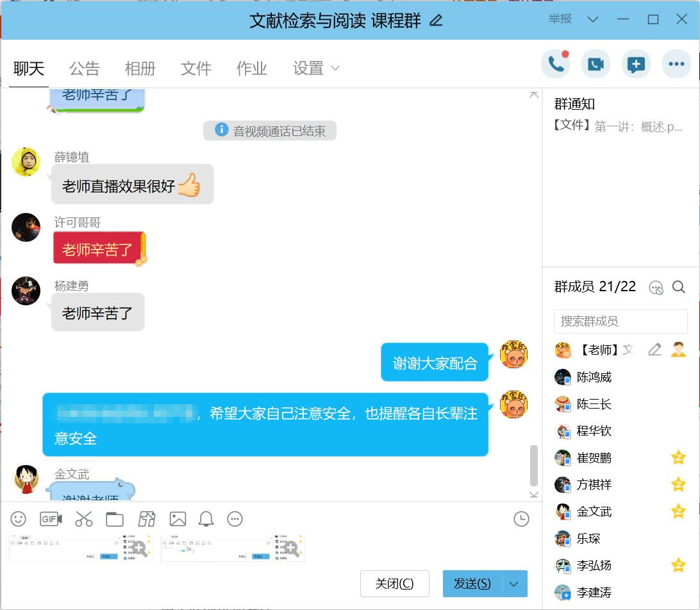The image size is (700, 610).
Task: Select the scissors screenshot tool
Action: click(x=83, y=519)
